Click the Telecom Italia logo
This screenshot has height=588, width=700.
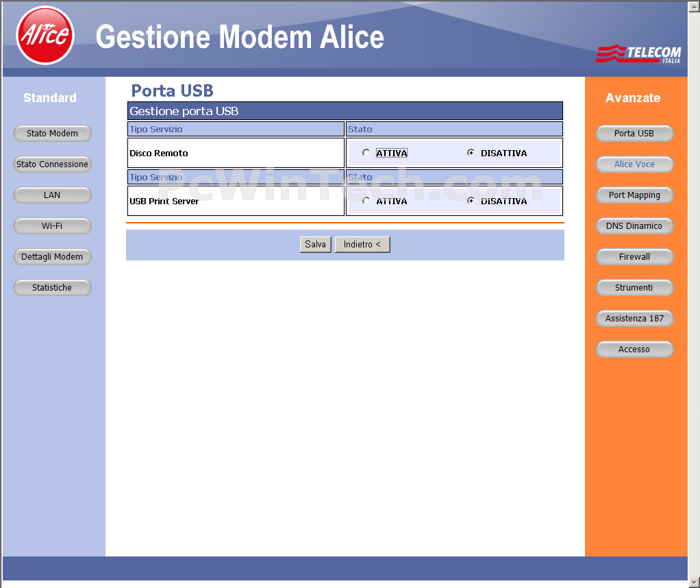(x=638, y=53)
